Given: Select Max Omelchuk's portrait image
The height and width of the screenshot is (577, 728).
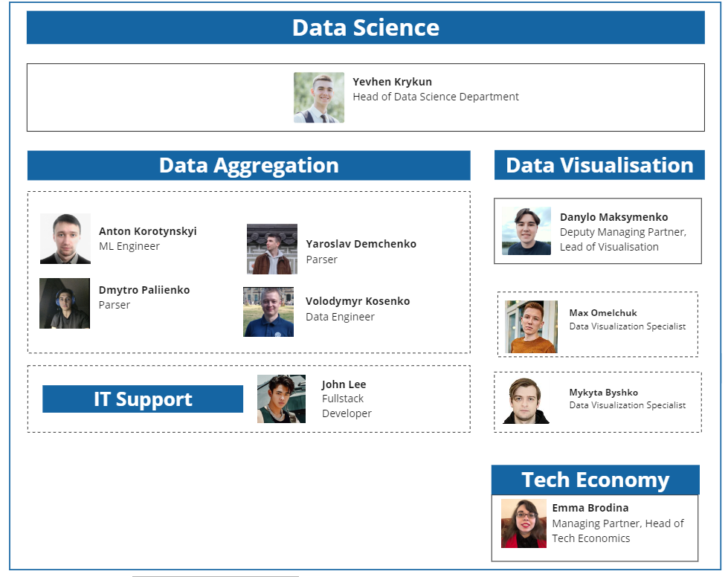Looking at the screenshot, I should tap(531, 326).
